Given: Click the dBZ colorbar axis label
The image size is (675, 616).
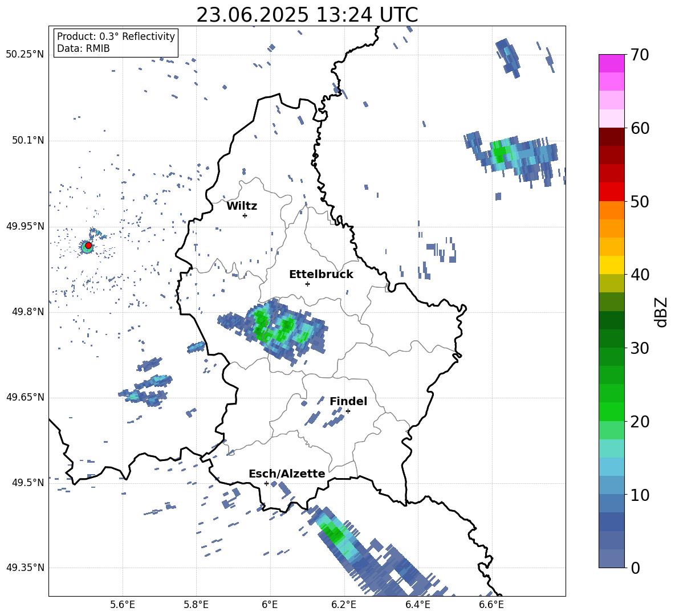Looking at the screenshot, I should pyautogui.click(x=662, y=312).
